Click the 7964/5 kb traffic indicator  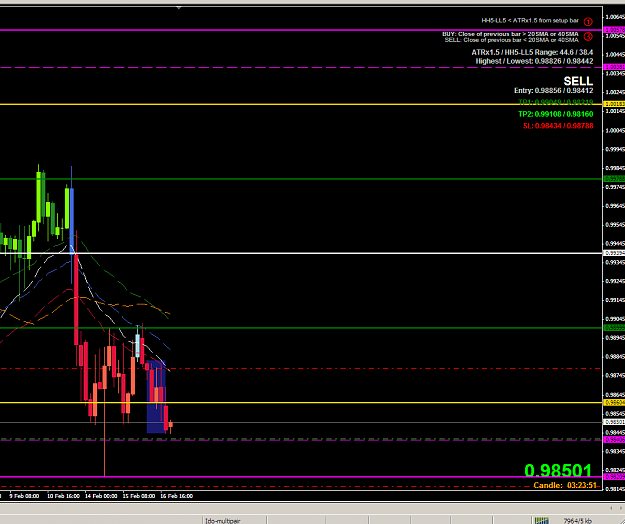(x=577, y=520)
